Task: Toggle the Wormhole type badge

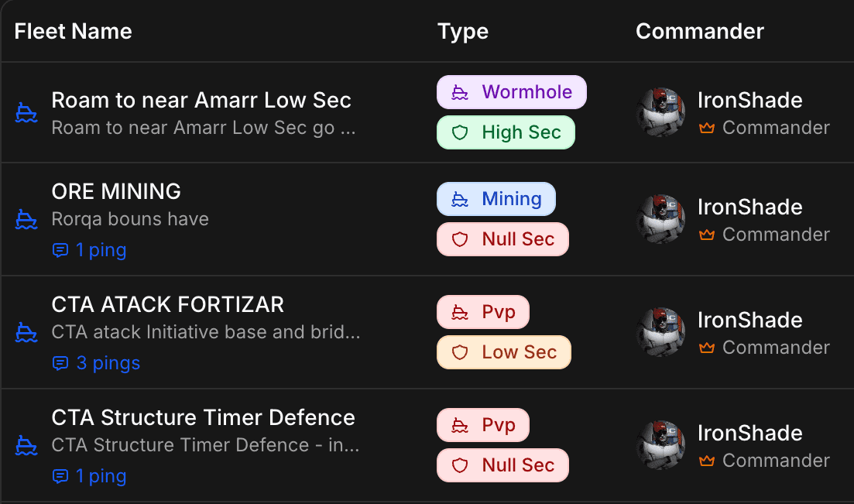Action: click(x=511, y=91)
